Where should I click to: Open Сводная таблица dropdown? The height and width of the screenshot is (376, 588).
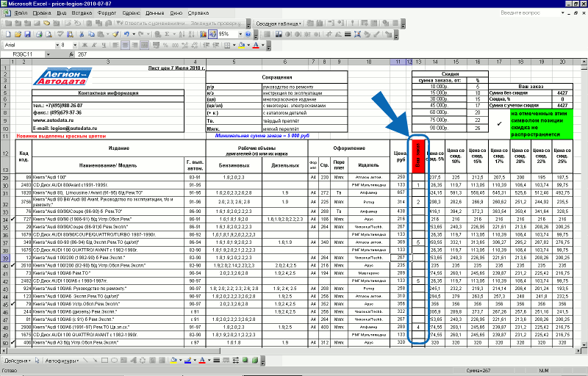pos(279,23)
